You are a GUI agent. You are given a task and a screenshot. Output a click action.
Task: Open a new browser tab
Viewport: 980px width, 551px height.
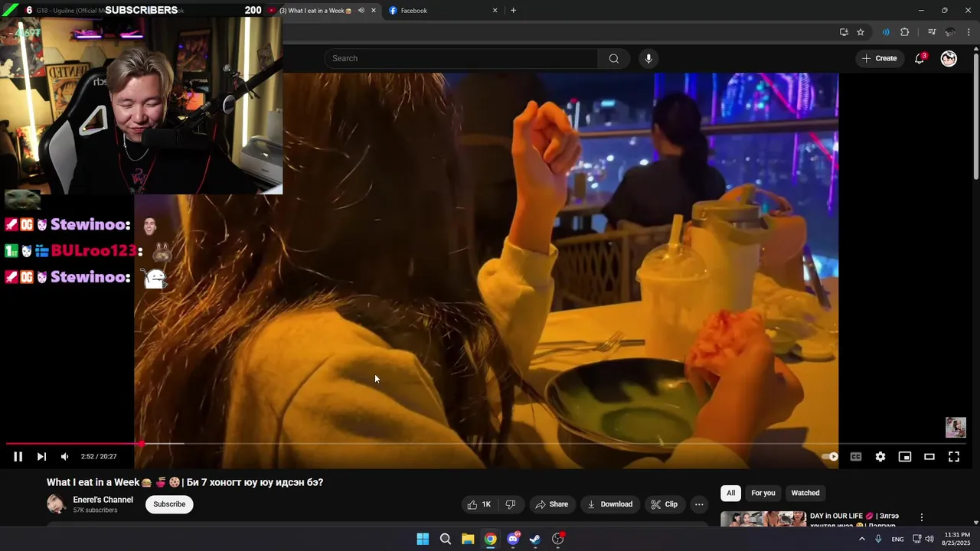(x=513, y=11)
